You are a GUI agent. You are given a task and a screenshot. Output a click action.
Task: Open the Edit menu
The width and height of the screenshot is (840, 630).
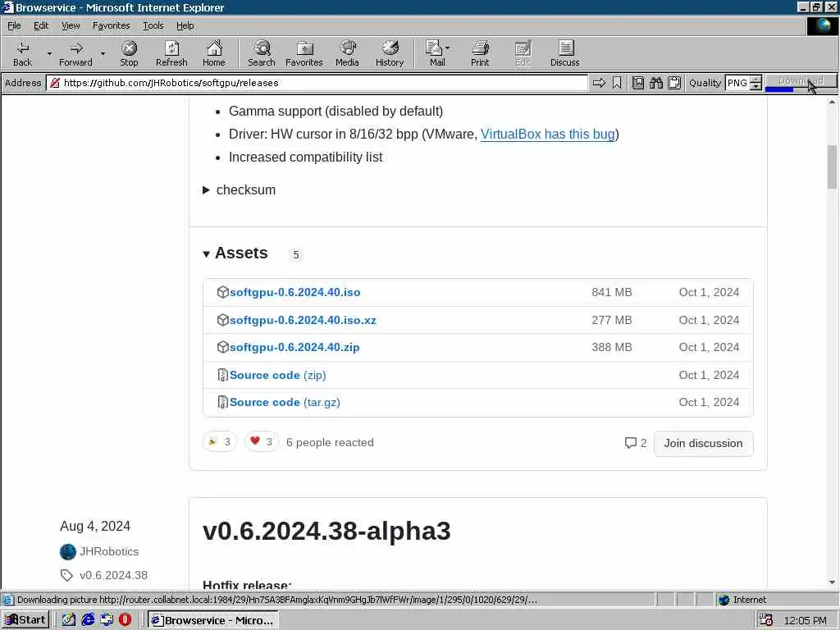tap(41, 25)
